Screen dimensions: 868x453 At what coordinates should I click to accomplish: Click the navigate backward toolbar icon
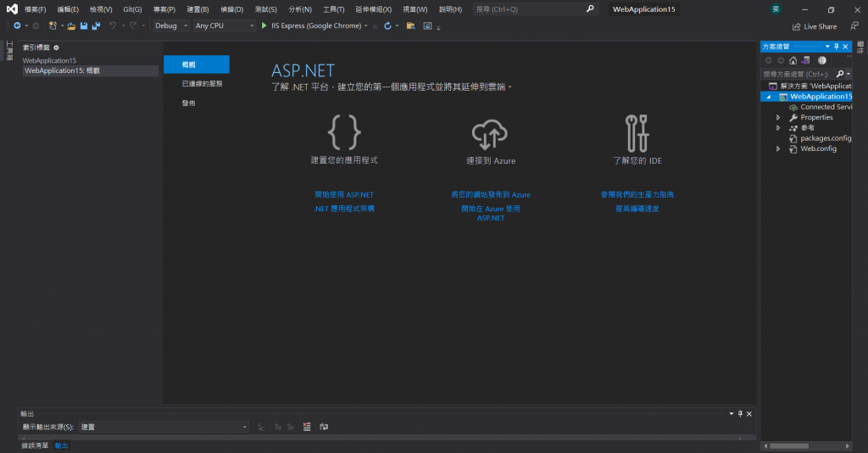17,26
